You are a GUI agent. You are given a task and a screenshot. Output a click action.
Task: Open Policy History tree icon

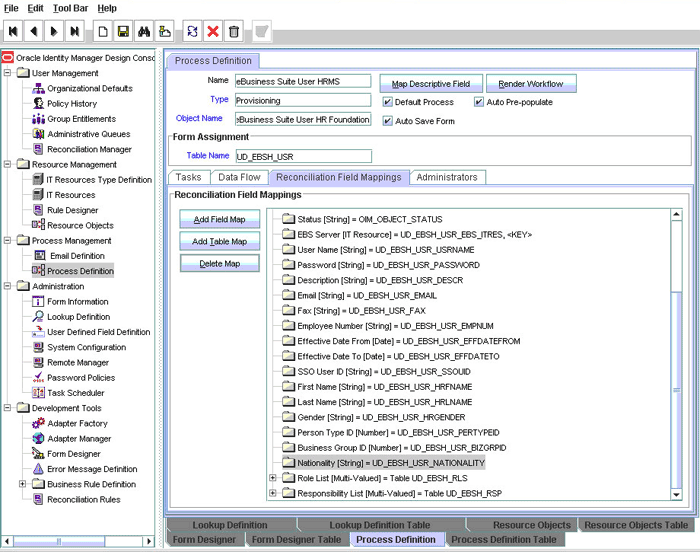38,104
